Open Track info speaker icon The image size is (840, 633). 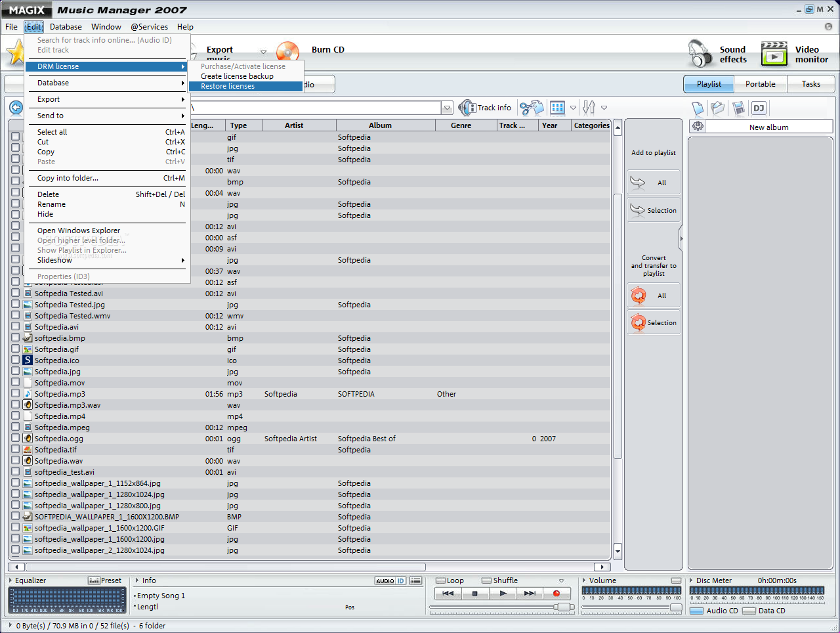tap(467, 108)
